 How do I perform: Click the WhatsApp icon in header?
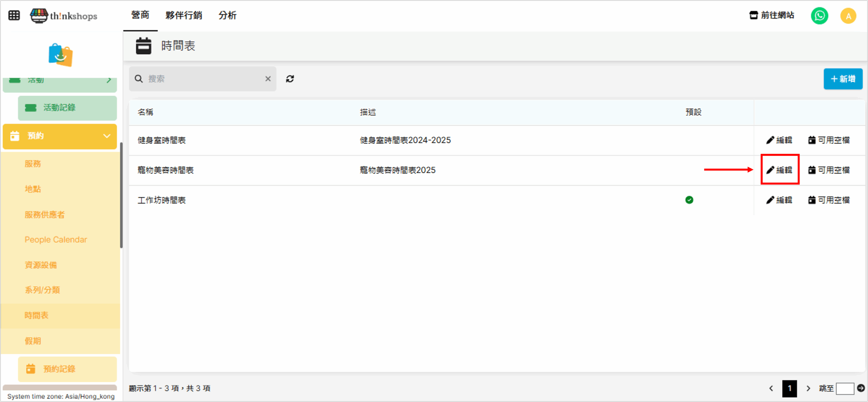(x=819, y=16)
